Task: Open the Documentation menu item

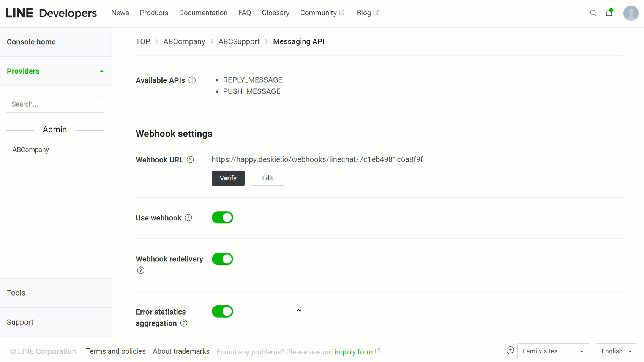Action: 203,13
